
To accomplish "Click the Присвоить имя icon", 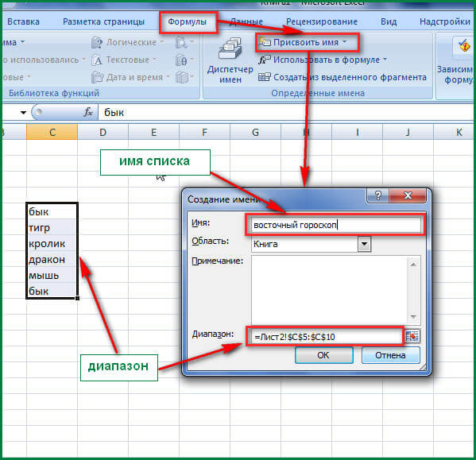I will (264, 42).
